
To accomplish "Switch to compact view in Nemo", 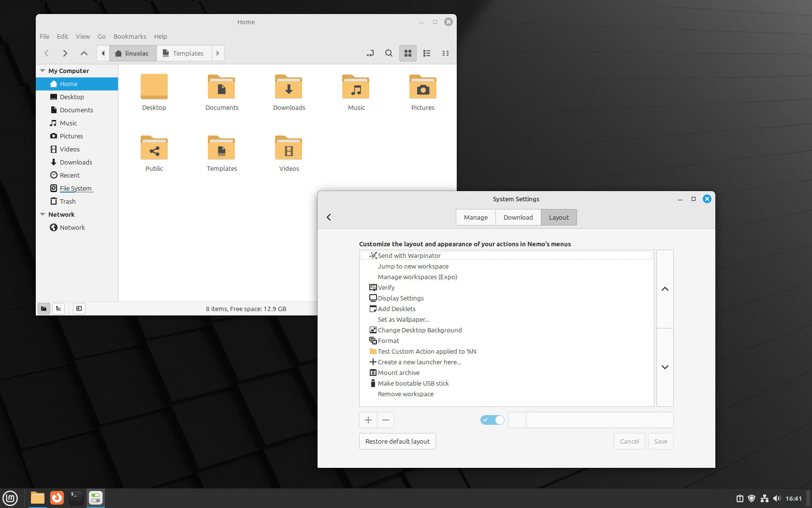I will coord(446,53).
